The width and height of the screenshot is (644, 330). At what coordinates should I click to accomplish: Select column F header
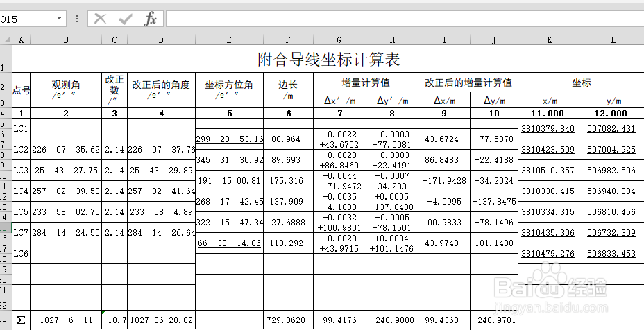288,40
